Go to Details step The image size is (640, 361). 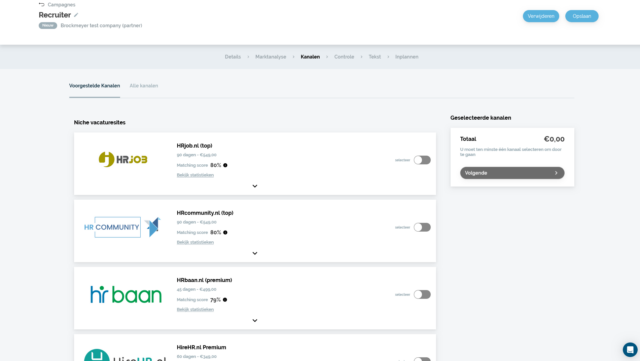[x=233, y=57]
